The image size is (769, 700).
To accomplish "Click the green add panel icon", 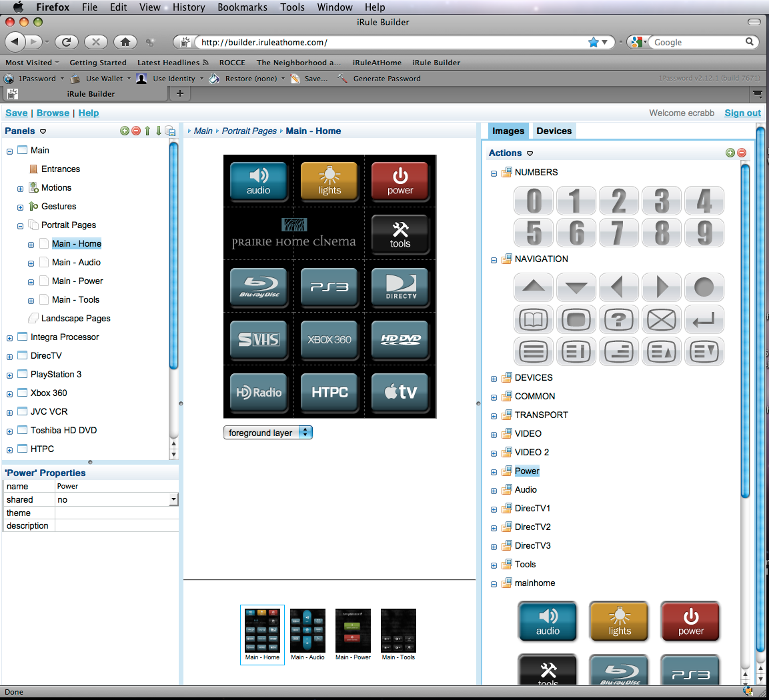I will 125,131.
